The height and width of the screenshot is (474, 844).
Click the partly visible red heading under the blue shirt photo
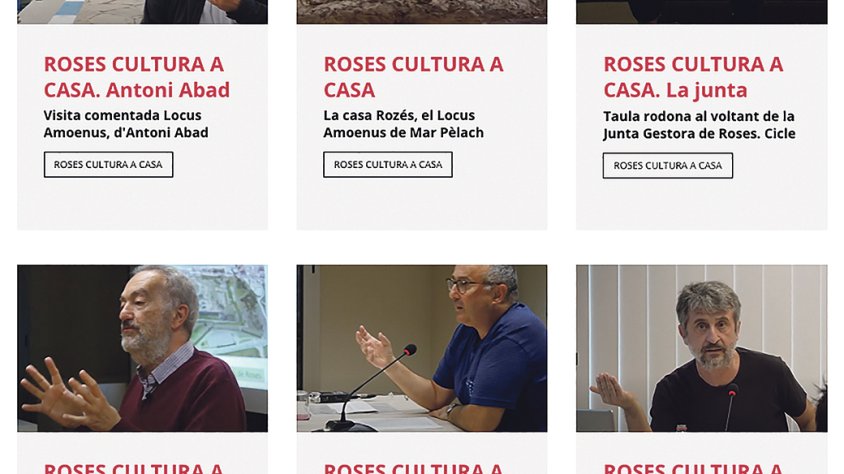(x=413, y=468)
